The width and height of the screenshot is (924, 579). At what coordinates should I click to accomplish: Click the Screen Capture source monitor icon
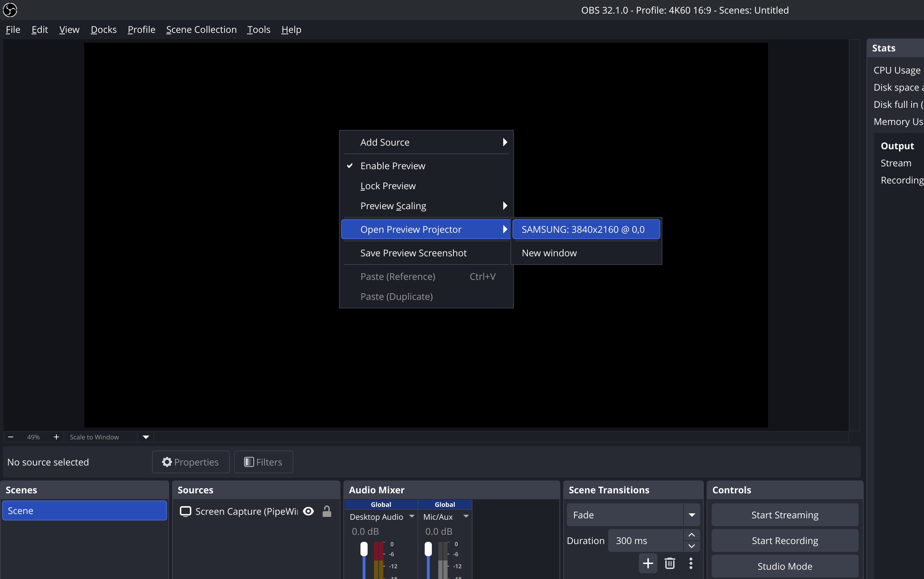click(x=186, y=511)
